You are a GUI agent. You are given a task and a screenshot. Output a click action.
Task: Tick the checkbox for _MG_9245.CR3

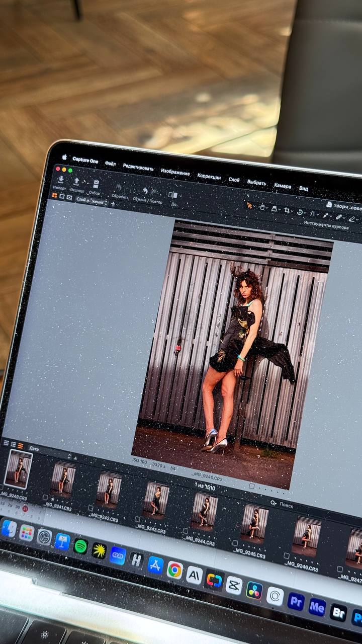click(x=235, y=543)
